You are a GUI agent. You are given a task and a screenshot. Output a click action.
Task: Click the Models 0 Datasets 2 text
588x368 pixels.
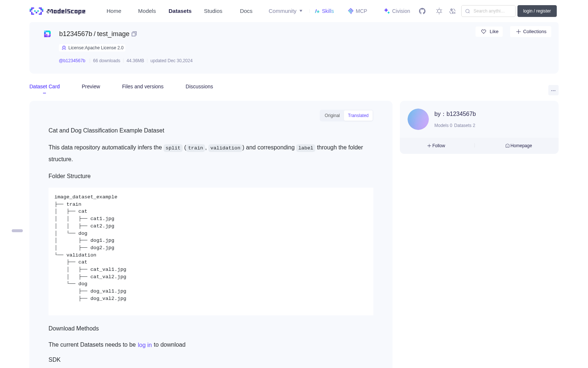pos(455,125)
